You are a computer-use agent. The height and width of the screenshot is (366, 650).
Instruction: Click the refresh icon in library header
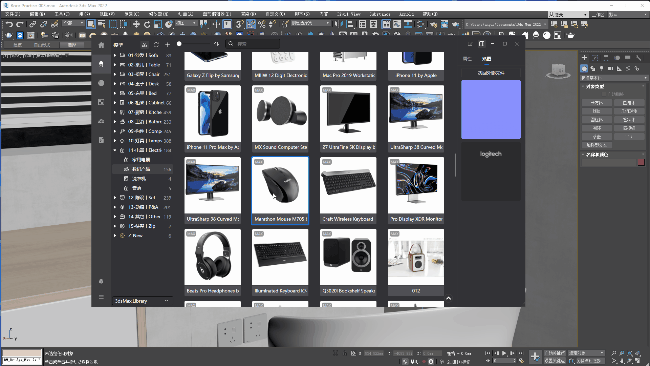156,44
